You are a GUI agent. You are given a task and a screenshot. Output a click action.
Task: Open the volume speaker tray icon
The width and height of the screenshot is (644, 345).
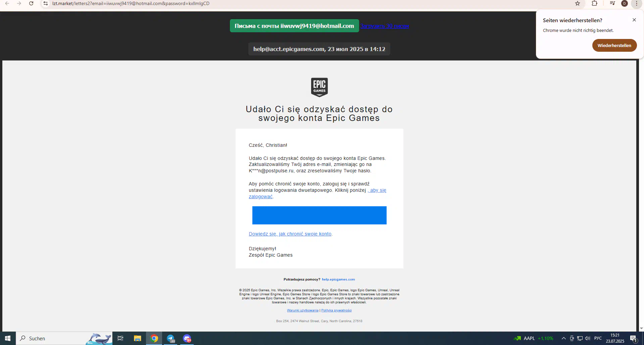(x=588, y=338)
